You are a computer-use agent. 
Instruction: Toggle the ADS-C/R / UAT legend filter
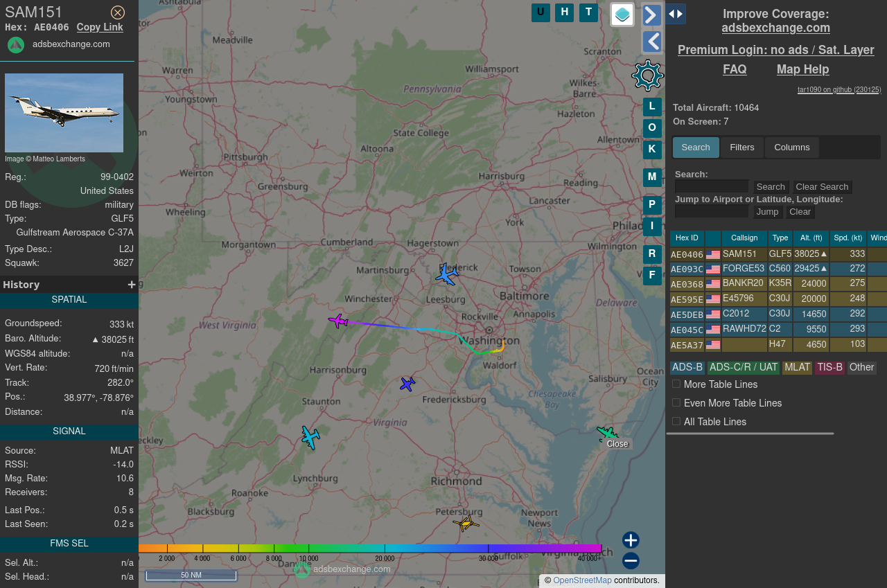point(744,368)
